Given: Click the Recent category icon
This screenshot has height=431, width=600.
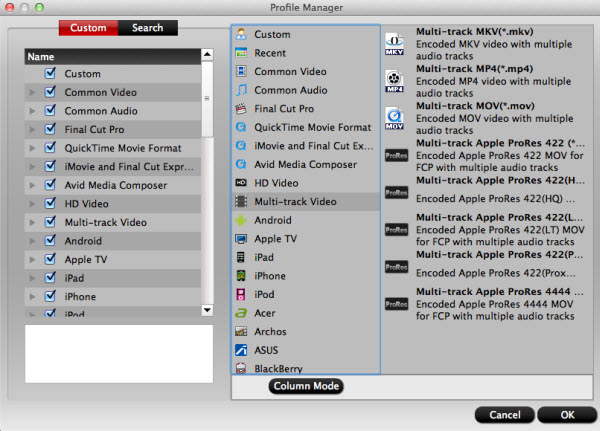Looking at the screenshot, I should click(241, 53).
